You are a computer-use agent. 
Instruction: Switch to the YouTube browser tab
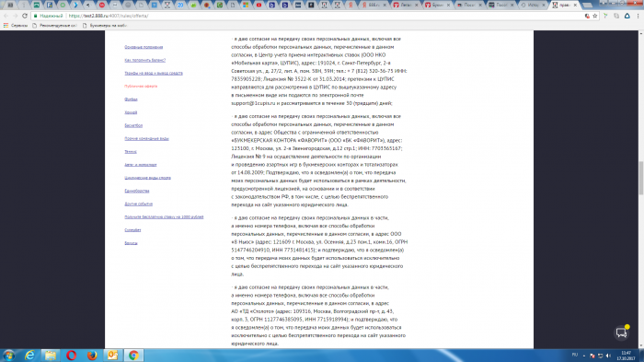[259, 5]
